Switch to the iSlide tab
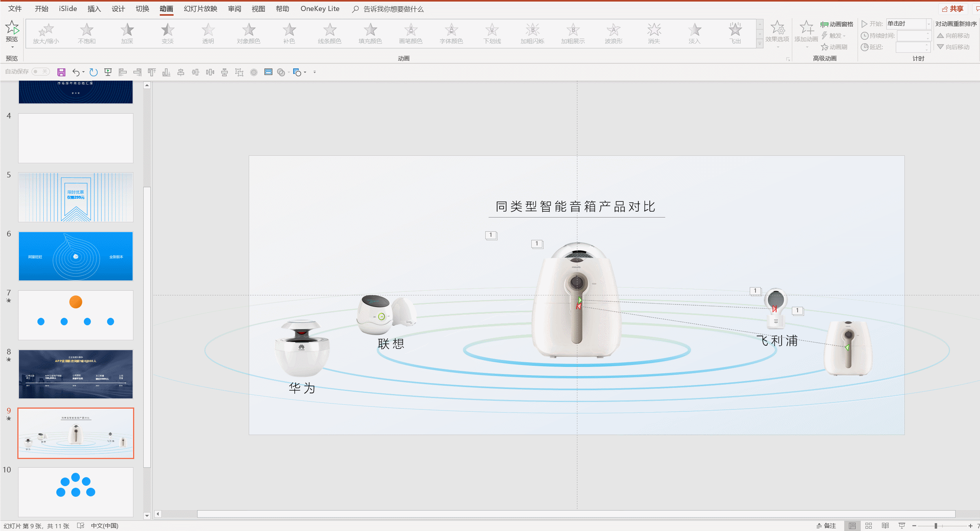The height and width of the screenshot is (531, 980). point(68,9)
